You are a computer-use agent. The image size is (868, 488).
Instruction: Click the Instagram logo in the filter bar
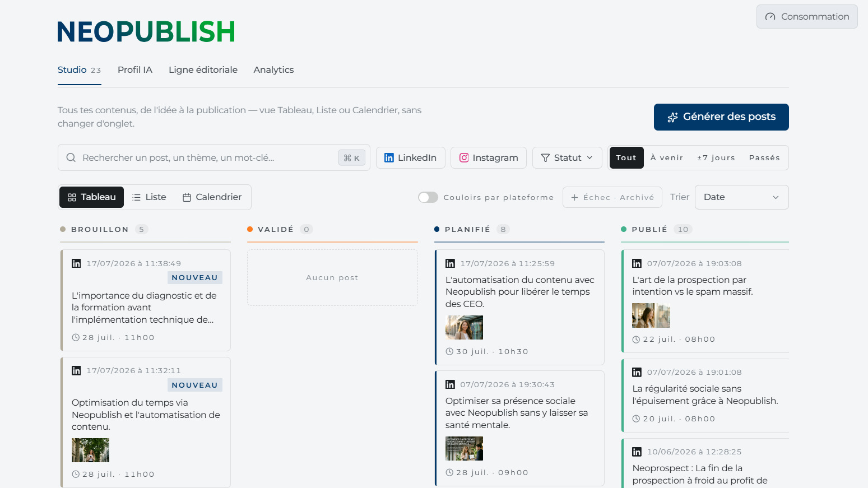[464, 158]
